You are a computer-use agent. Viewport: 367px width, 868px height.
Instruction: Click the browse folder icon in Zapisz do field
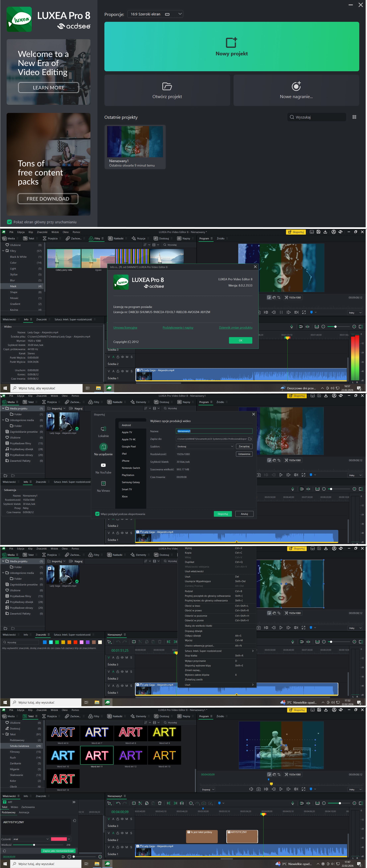250,439
